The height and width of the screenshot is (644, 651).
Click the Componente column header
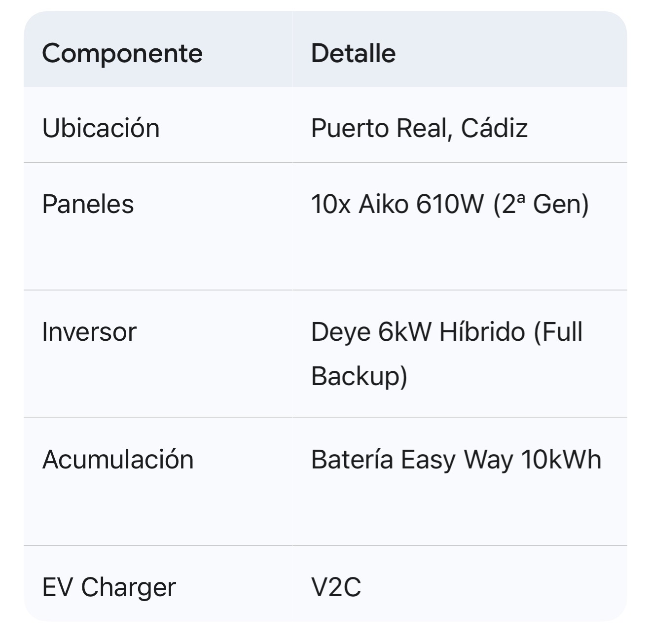click(122, 53)
